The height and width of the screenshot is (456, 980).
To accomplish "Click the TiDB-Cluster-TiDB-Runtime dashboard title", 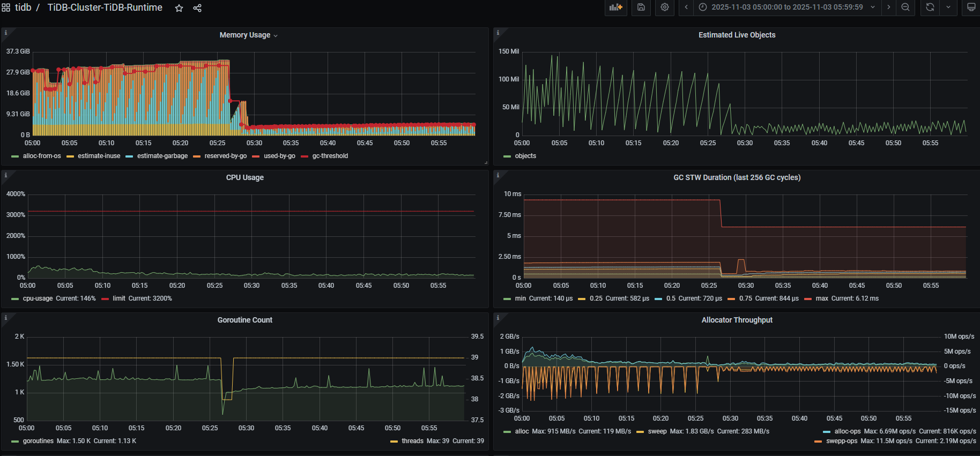I will click(105, 8).
